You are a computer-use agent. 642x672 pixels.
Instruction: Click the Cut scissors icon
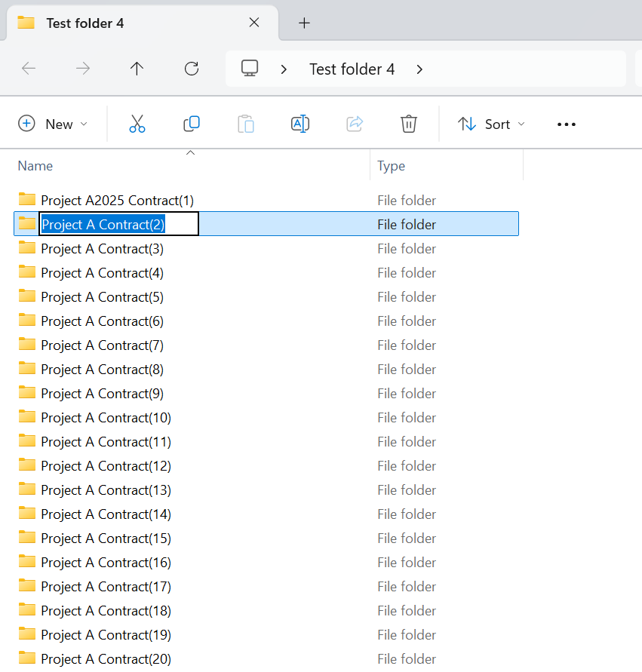coord(137,124)
